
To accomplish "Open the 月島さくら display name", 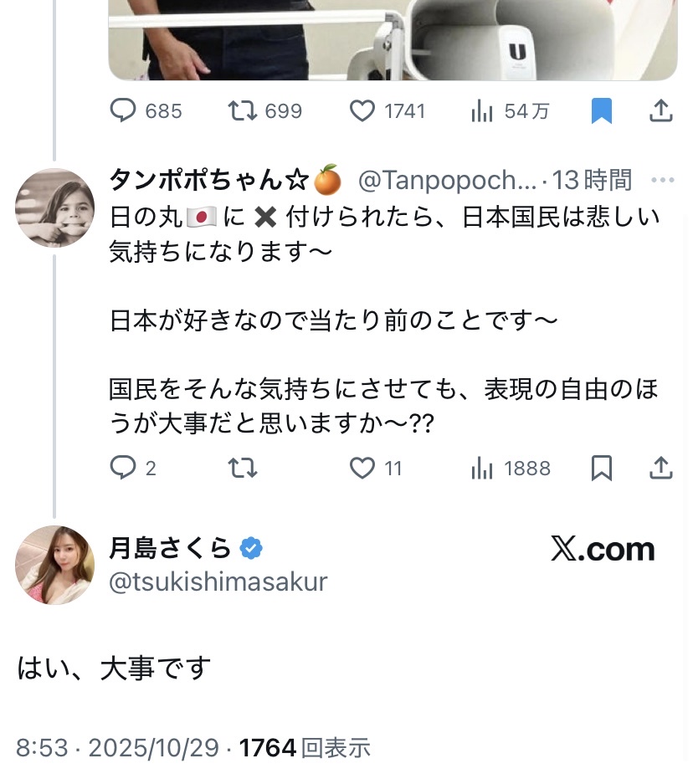I will click(170, 548).
